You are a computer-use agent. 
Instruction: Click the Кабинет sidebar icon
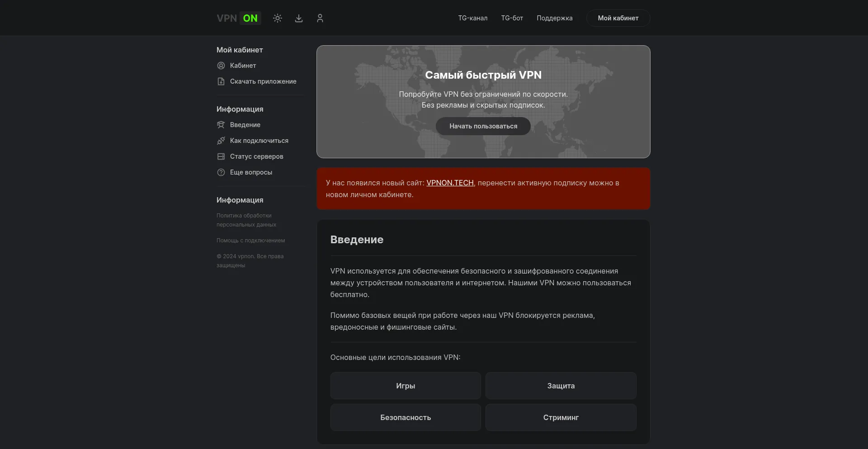[x=221, y=66]
